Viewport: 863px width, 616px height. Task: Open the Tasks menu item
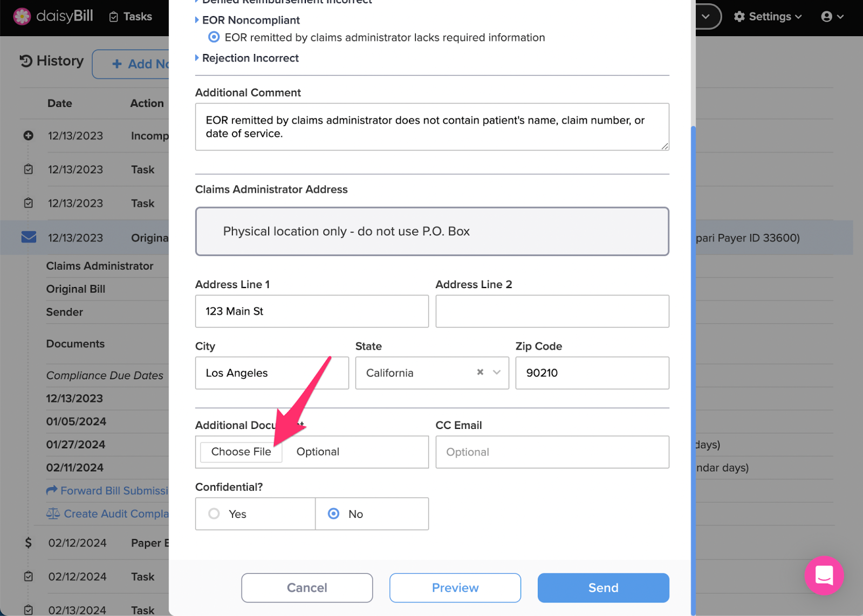coord(131,17)
